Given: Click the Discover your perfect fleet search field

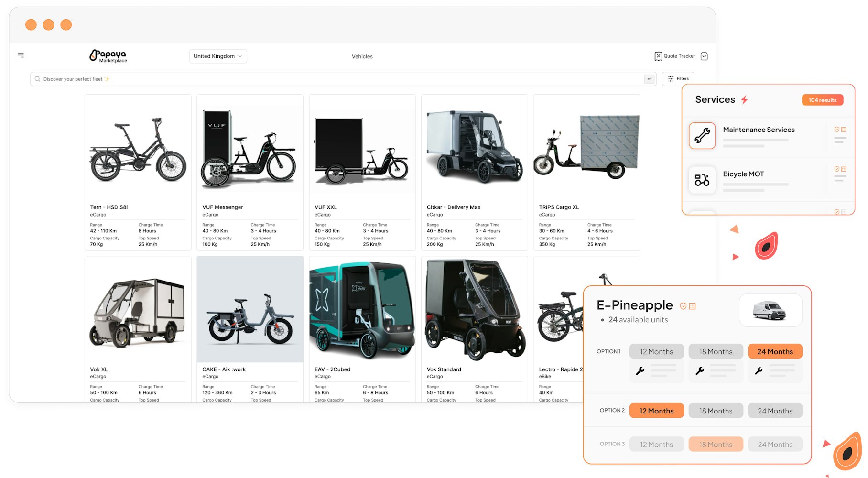Looking at the screenshot, I should tap(343, 79).
